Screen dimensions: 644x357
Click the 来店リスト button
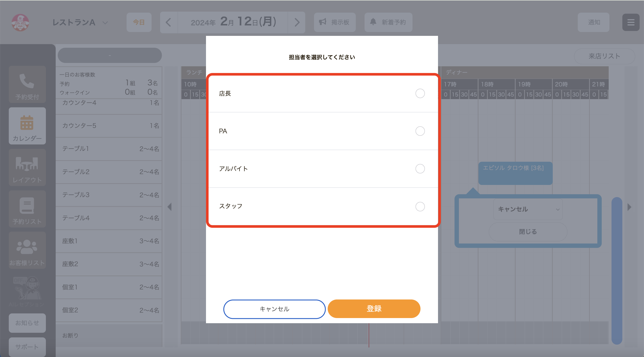coord(604,56)
